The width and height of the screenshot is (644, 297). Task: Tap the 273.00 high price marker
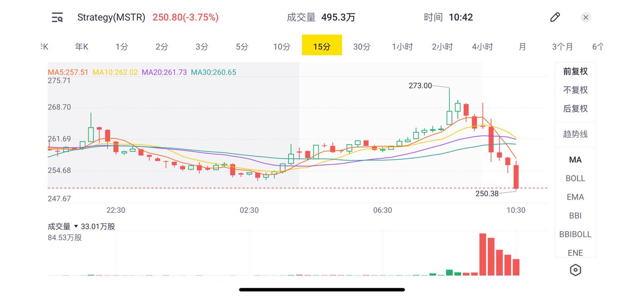point(420,85)
